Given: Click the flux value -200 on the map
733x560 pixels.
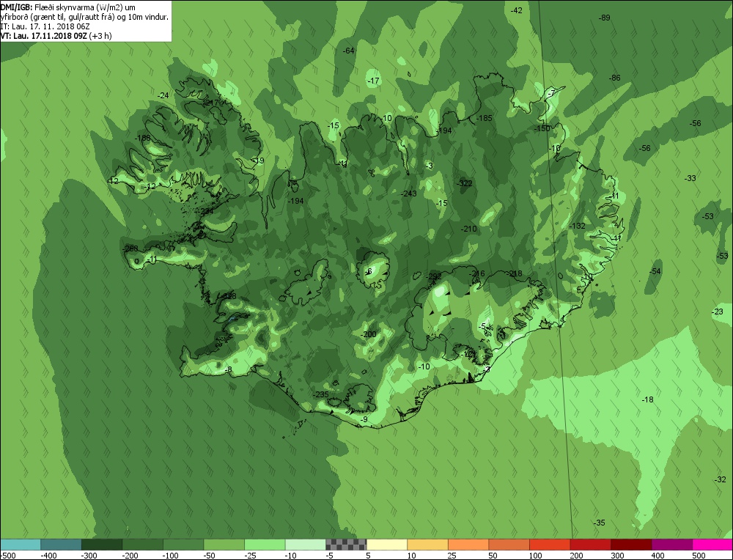Looking at the screenshot, I should tap(368, 334).
